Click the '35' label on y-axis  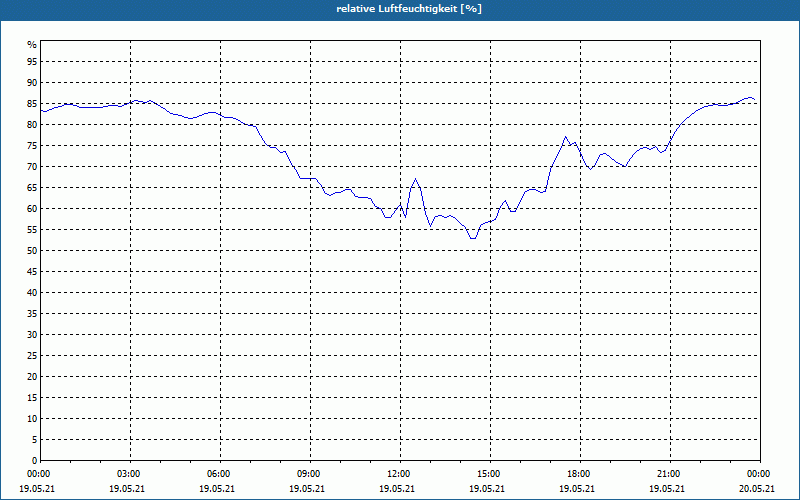pyautogui.click(x=32, y=314)
